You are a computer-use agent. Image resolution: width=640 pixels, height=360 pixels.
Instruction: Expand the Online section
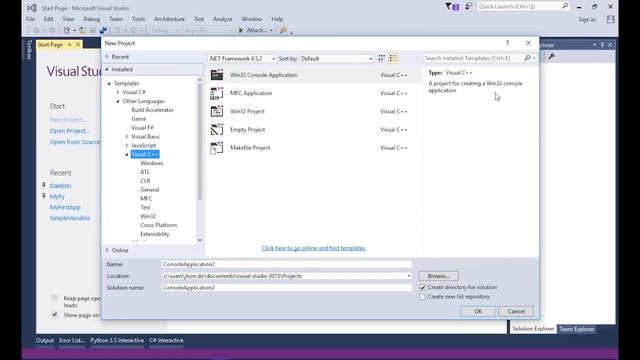(107, 250)
